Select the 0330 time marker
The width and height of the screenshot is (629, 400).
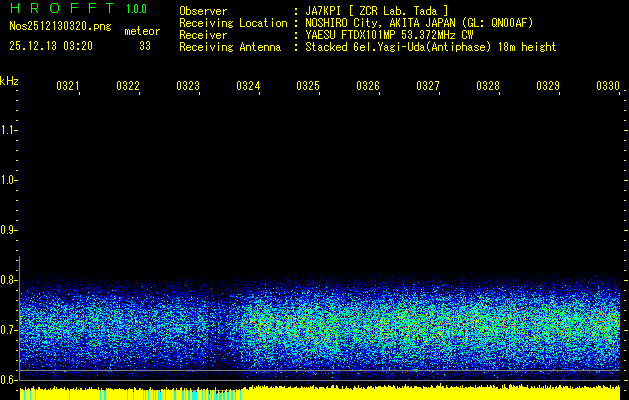(607, 87)
